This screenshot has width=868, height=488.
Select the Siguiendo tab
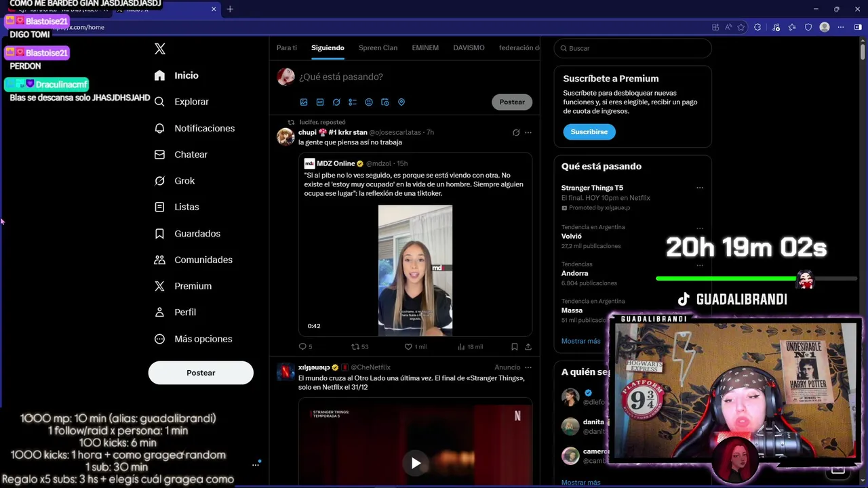[x=328, y=48]
